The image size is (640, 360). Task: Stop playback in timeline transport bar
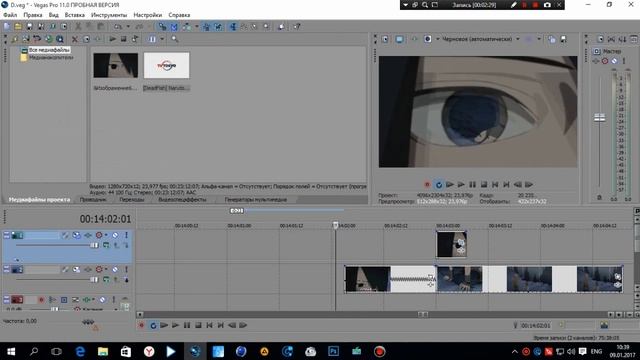198,325
